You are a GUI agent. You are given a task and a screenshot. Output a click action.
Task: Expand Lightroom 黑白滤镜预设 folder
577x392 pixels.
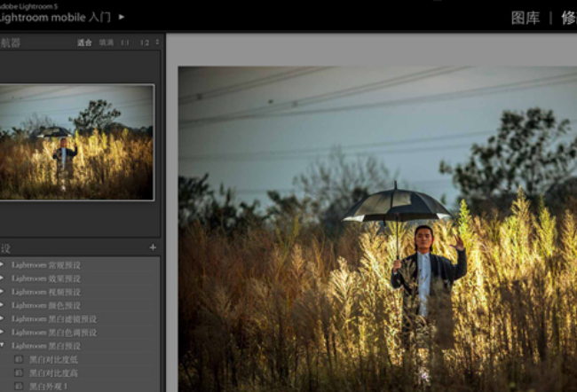click(3, 318)
